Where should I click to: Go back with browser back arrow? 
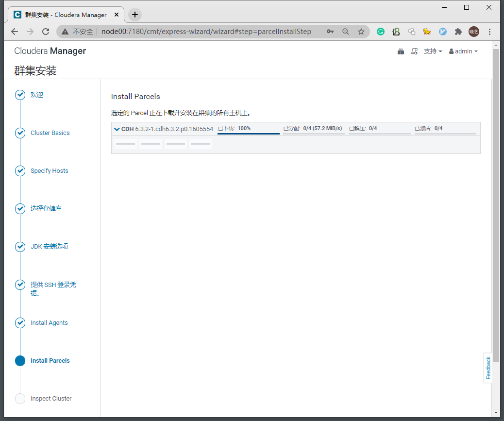(x=15, y=32)
